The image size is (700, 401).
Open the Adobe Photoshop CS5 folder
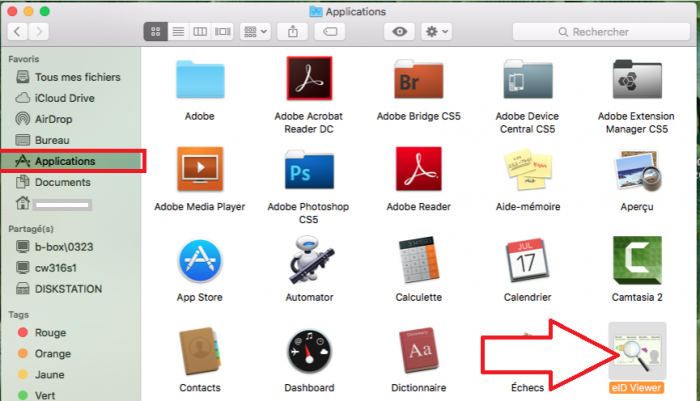point(309,170)
